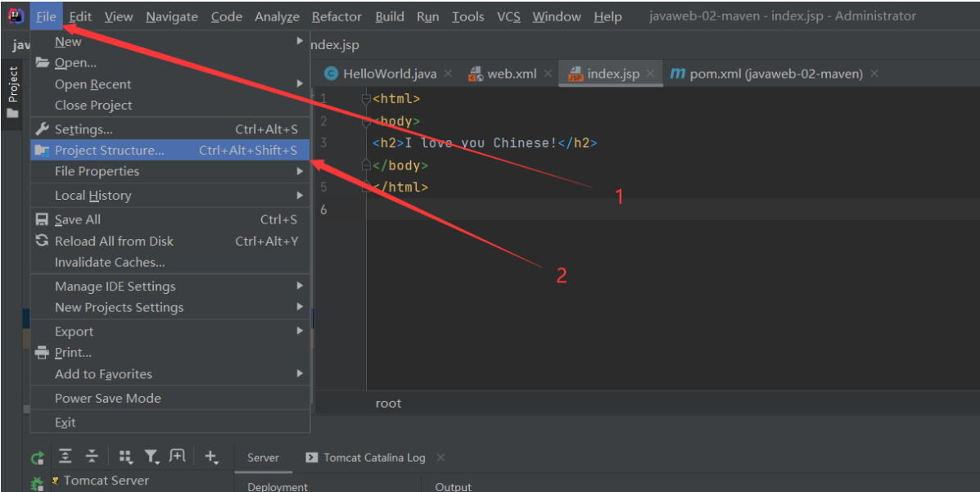Expand the Manage IDE Settings submenu
This screenshot has height=492, width=980.
point(170,287)
